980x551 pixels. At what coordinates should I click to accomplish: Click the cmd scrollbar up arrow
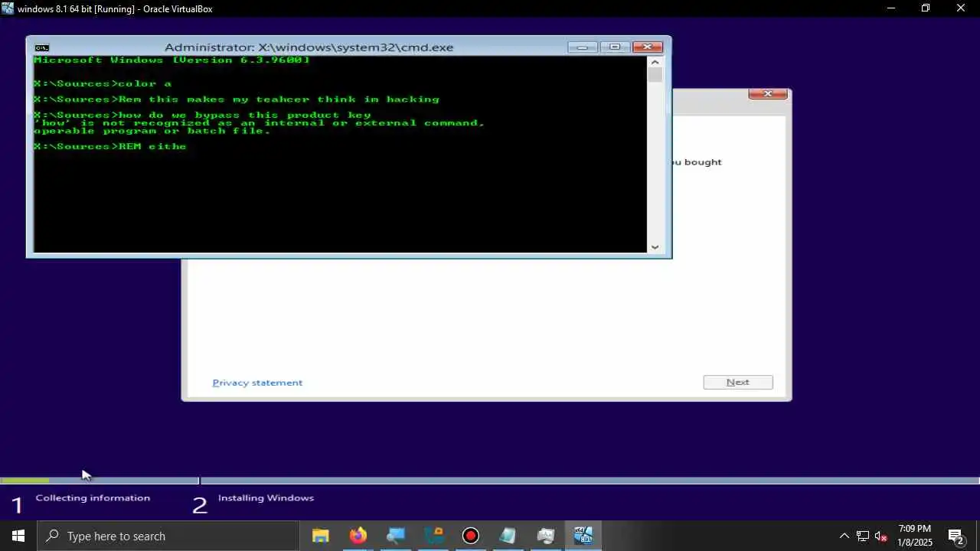pyautogui.click(x=655, y=61)
